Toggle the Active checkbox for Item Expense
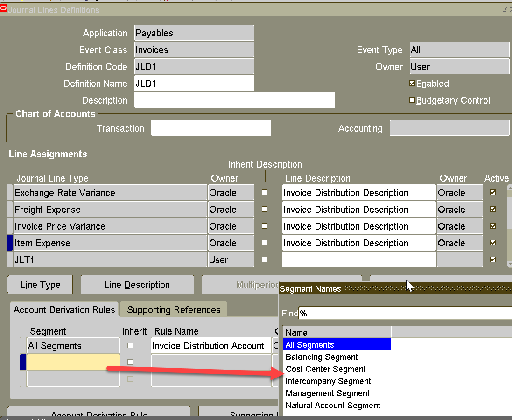512x420 pixels. (493, 243)
